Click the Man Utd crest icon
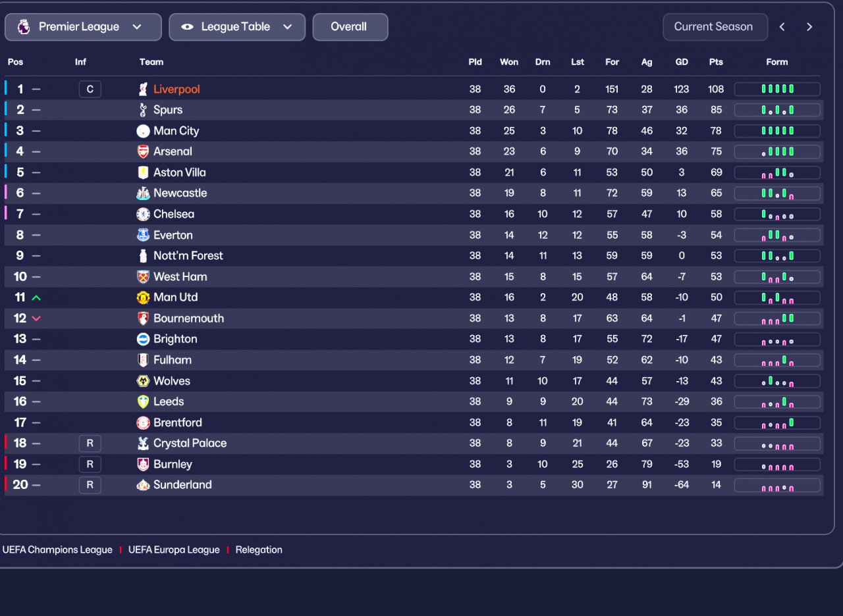The image size is (843, 616). 143,297
